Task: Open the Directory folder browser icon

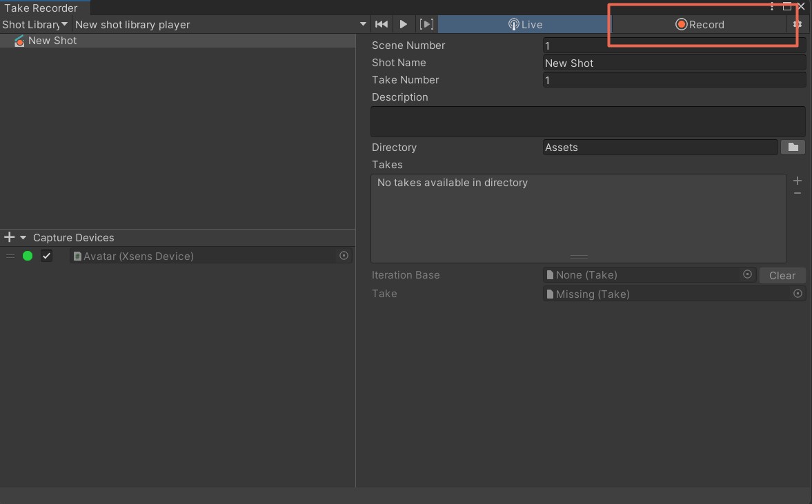Action: 792,147
